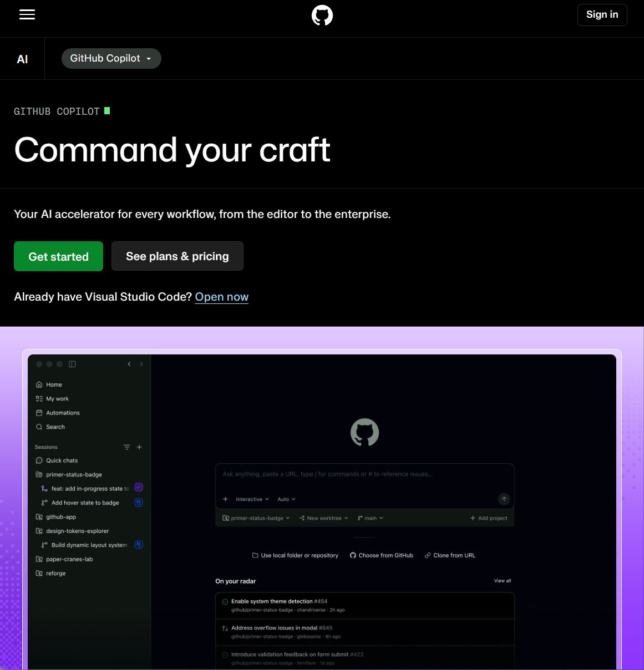Open issue 'Enable system theme detection'
Image resolution: width=644 pixels, height=670 pixels.
tap(364, 606)
